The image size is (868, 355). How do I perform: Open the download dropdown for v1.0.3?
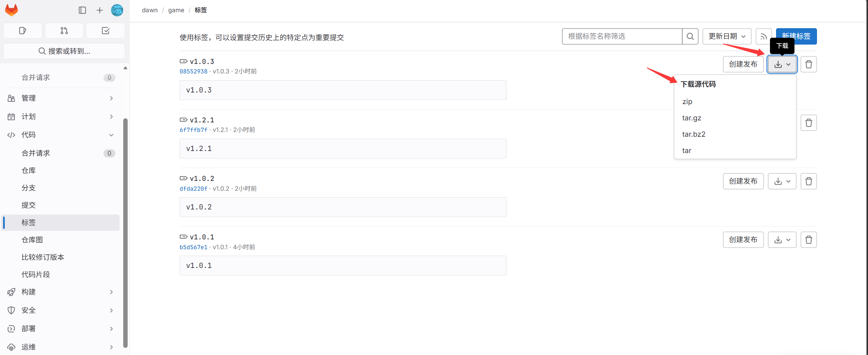782,64
